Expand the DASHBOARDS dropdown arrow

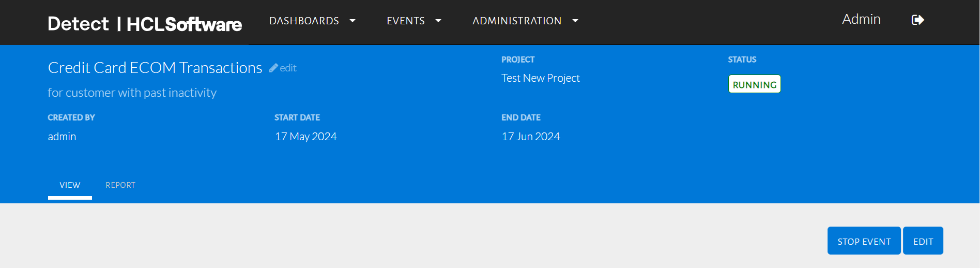coord(353,21)
